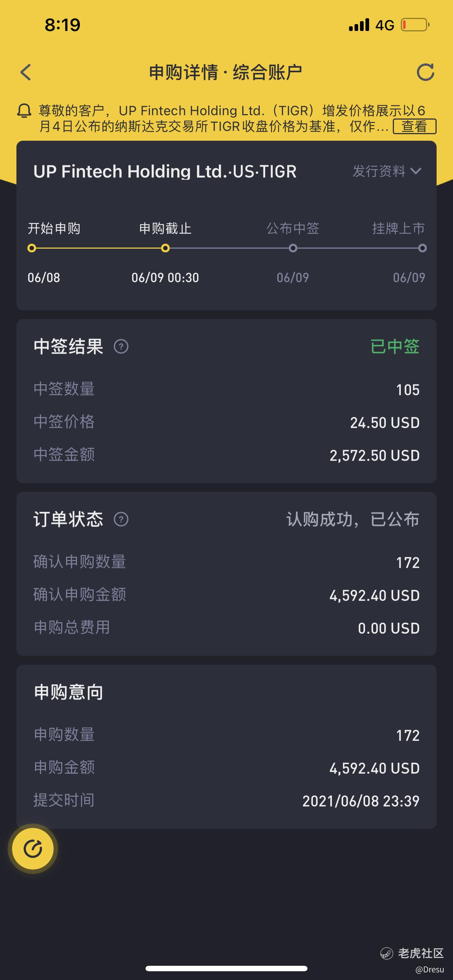Refresh the subscription details page
This screenshot has height=980, width=453.
[x=425, y=72]
